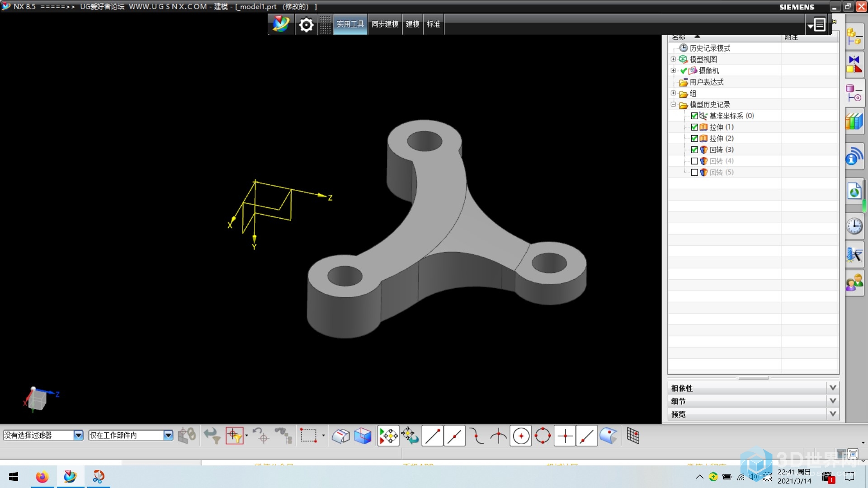Click the NX logo button in top toolbar
Image resolution: width=868 pixels, height=488 pixels.
coord(281,24)
